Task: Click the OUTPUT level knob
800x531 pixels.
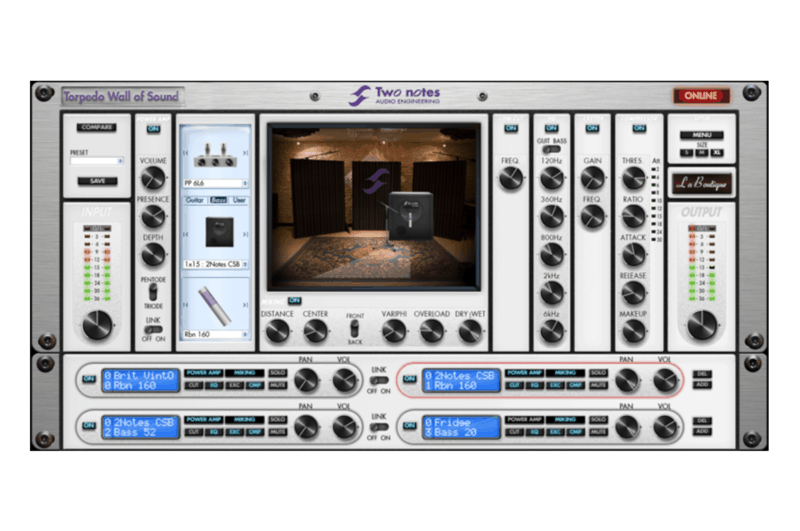Action: (702, 325)
